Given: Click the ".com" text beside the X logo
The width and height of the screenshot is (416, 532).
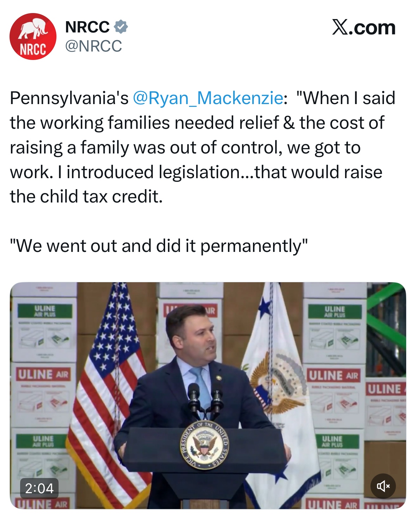Looking at the screenshot, I should coord(372,28).
